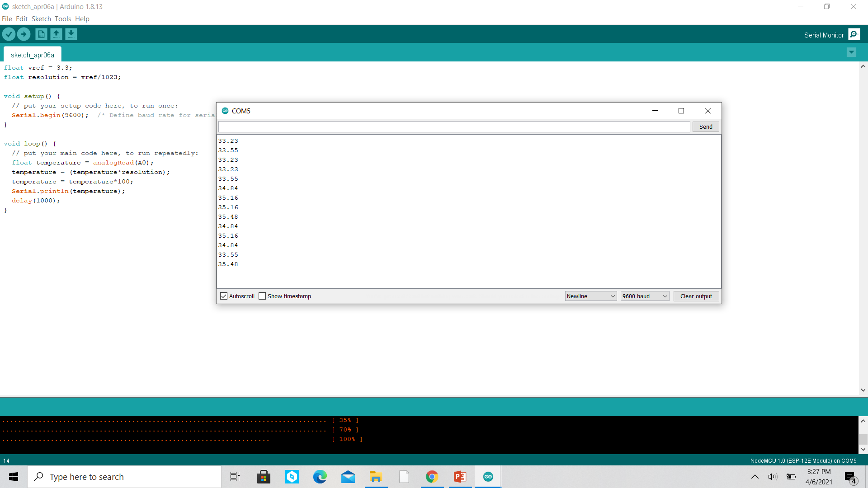Click the serial message input field
This screenshot has height=488, width=868.
pyautogui.click(x=454, y=127)
